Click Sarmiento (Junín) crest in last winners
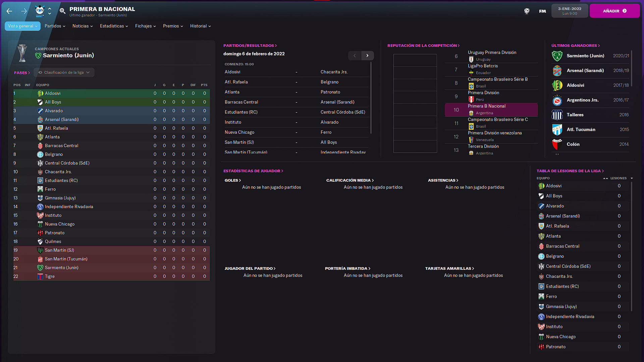The image size is (644, 362). coord(557,56)
